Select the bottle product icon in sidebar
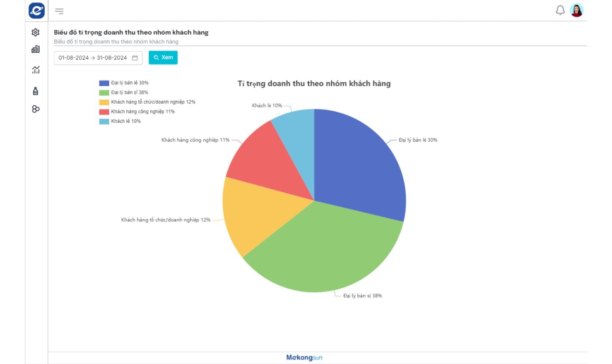The width and height of the screenshot is (612, 364). (36, 91)
